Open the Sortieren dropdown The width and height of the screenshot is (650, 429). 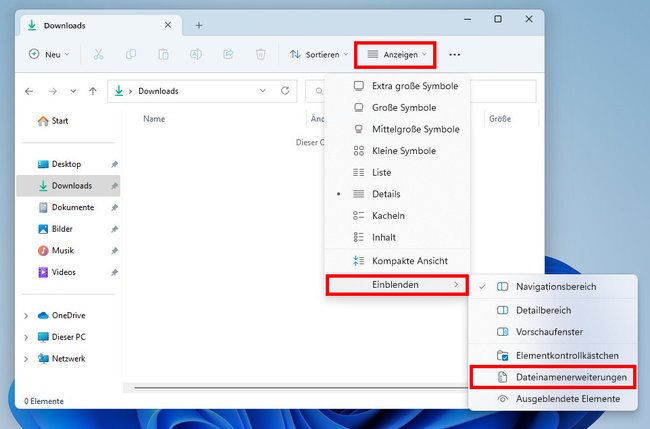click(x=318, y=54)
